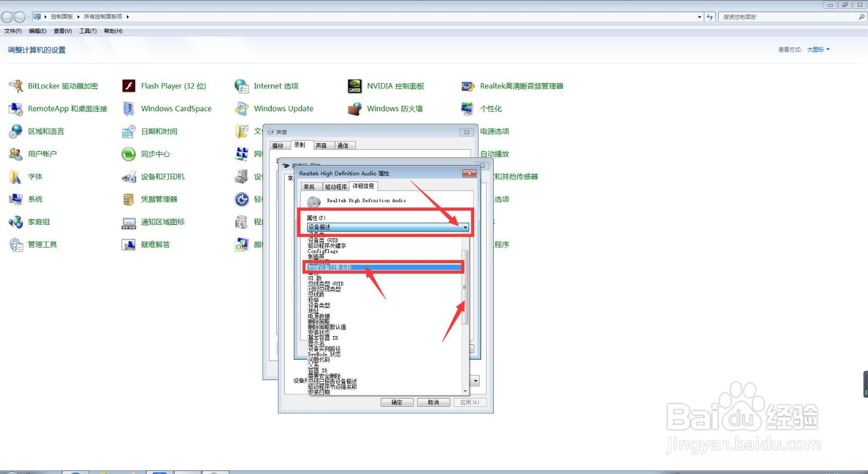The width and height of the screenshot is (868, 474).
Task: Open the 帮助(H) menu
Action: point(113,31)
